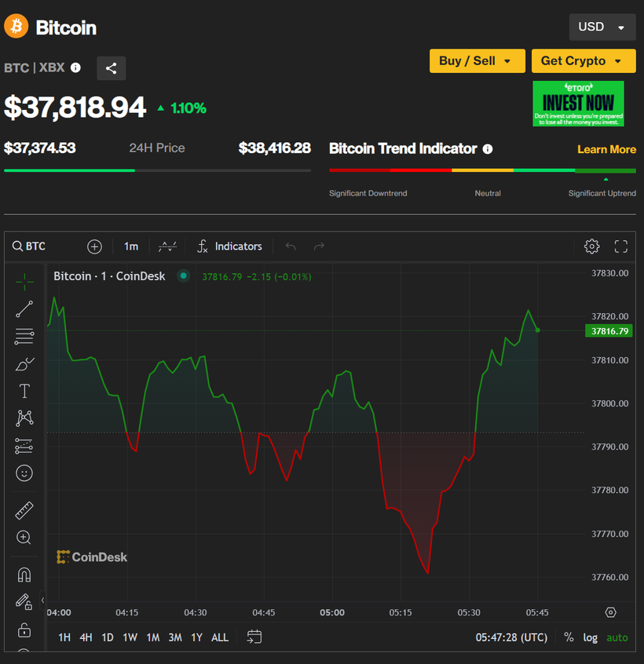This screenshot has width=644, height=664.
Task: Open the Learn More link
Action: [606, 149]
